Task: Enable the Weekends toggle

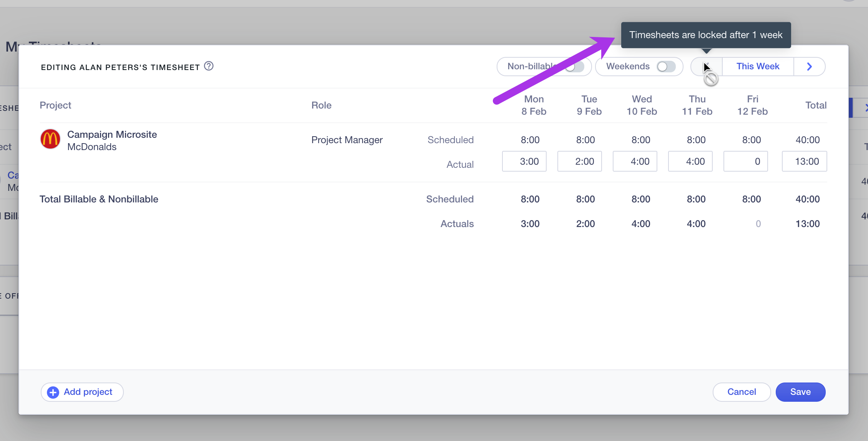Action: [x=666, y=67]
